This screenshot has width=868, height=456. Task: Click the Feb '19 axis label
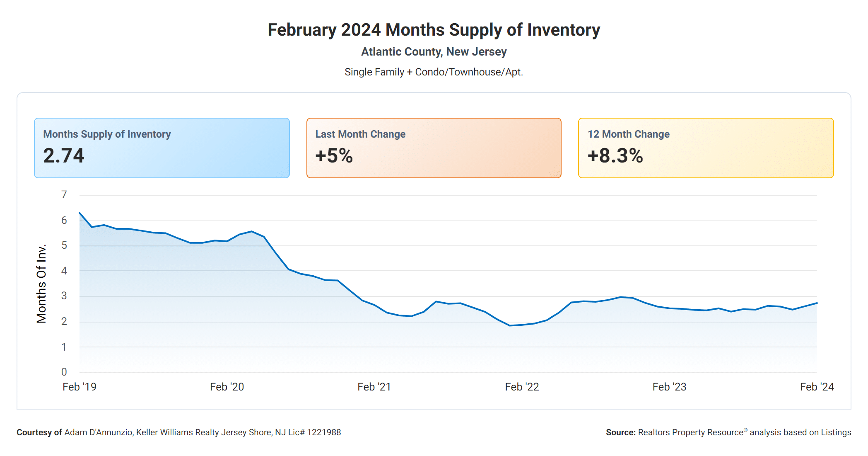79,387
